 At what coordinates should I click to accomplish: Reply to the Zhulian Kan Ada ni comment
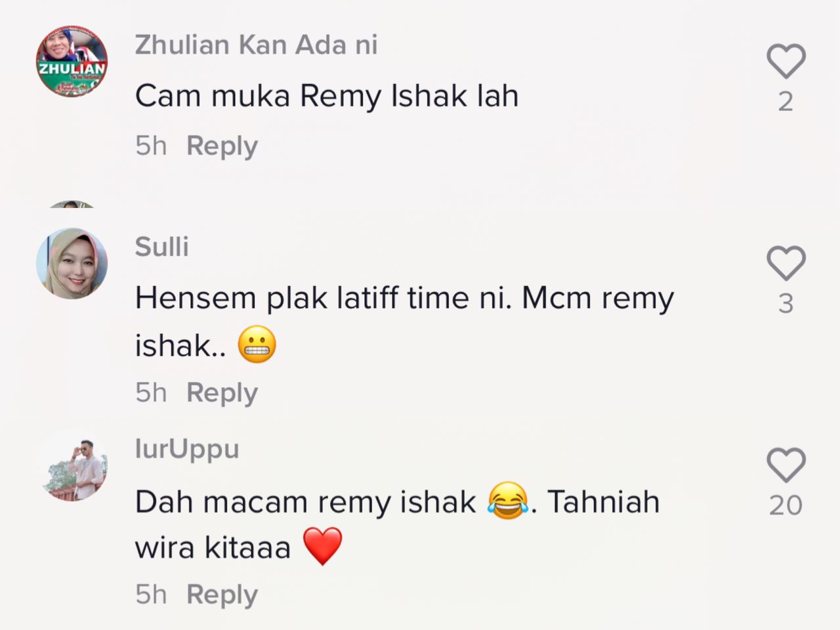point(222,146)
